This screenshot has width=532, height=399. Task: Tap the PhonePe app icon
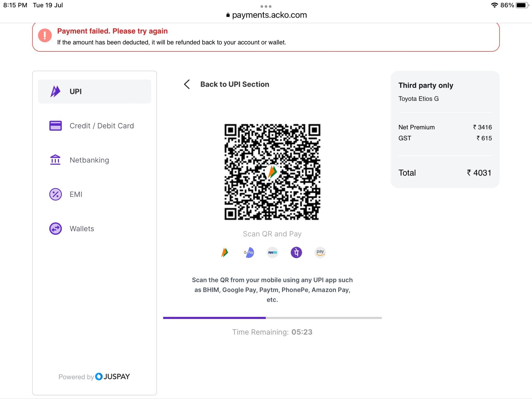pos(296,252)
